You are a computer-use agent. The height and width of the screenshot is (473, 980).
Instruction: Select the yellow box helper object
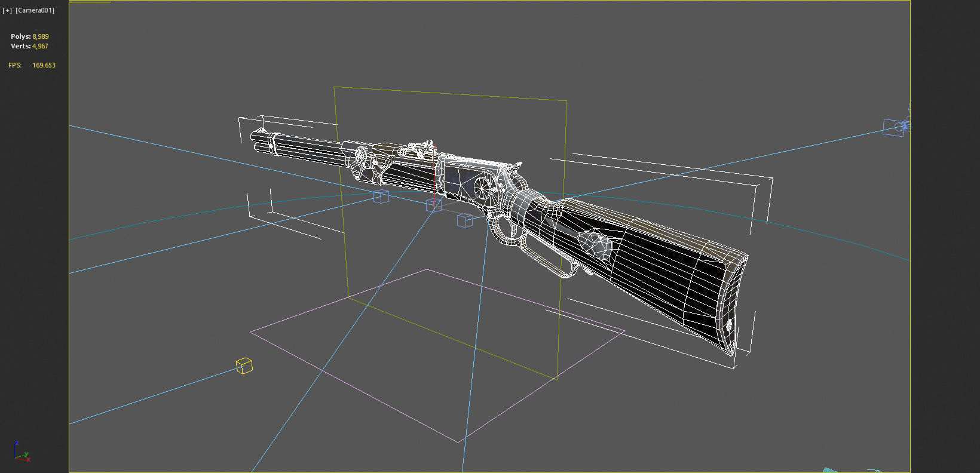click(x=244, y=365)
